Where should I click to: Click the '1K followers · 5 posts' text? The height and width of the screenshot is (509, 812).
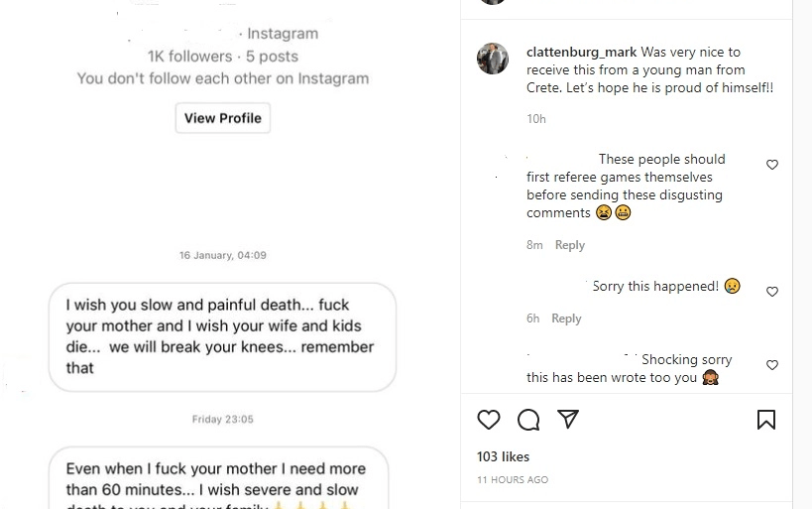pyautogui.click(x=222, y=57)
